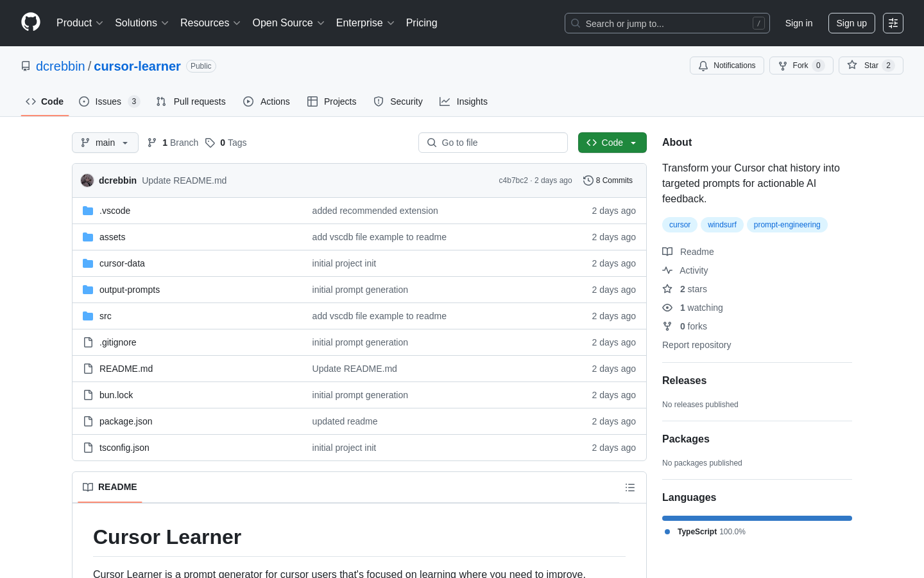Switch to the Pull requests tab

(x=191, y=101)
